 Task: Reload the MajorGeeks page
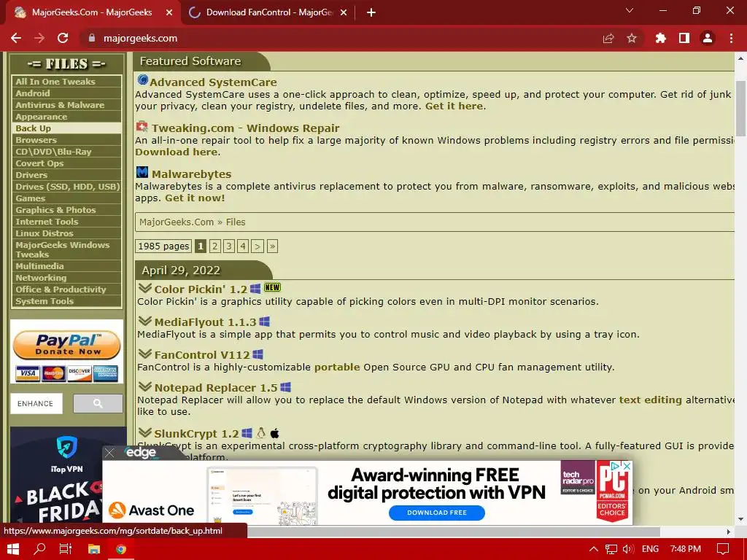pos(63,38)
